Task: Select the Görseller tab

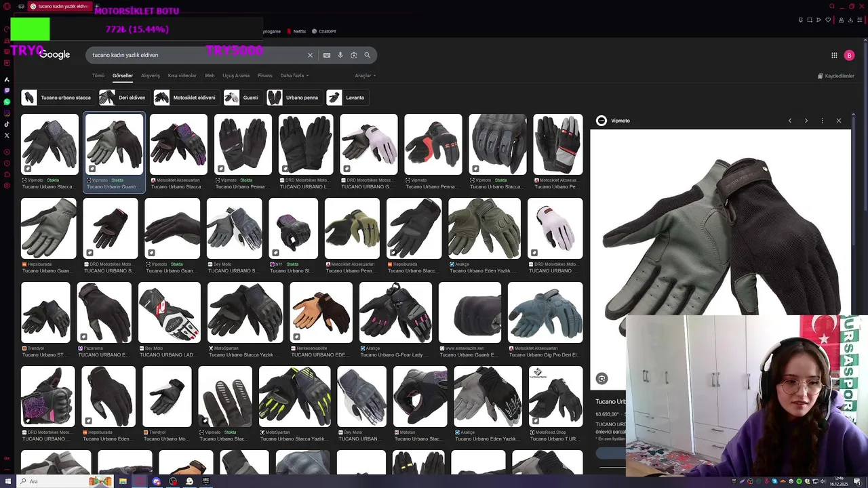Action: pyautogui.click(x=123, y=76)
